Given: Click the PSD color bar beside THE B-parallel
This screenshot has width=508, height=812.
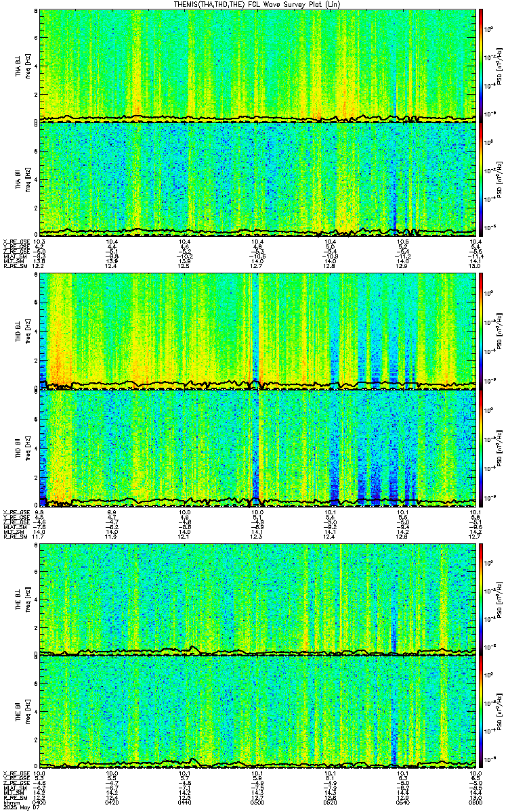Looking at the screenshot, I should [482, 712].
